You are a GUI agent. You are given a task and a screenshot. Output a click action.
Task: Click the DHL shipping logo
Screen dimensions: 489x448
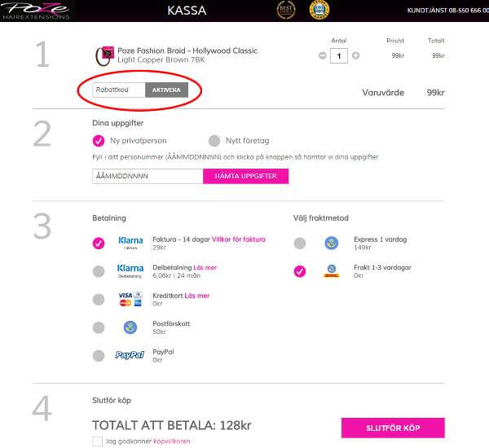(331, 270)
